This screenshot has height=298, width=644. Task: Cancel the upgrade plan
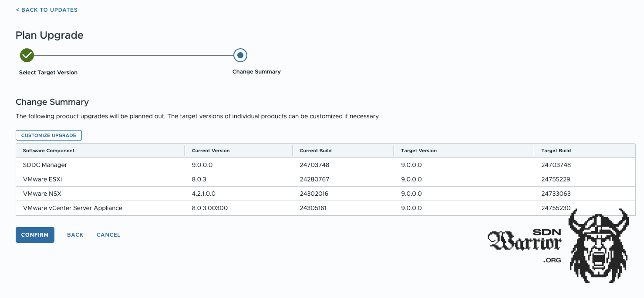108,235
